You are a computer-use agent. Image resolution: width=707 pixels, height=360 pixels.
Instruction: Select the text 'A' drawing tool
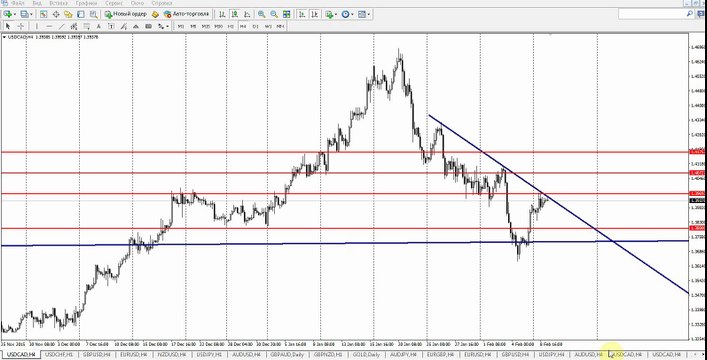(x=99, y=26)
